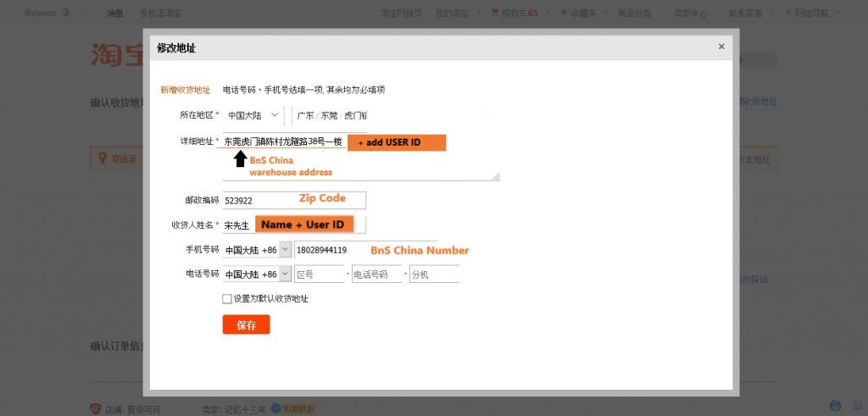868x416 pixels.
Task: Click the 详细地址 detailed address text area
Action: (x=361, y=157)
